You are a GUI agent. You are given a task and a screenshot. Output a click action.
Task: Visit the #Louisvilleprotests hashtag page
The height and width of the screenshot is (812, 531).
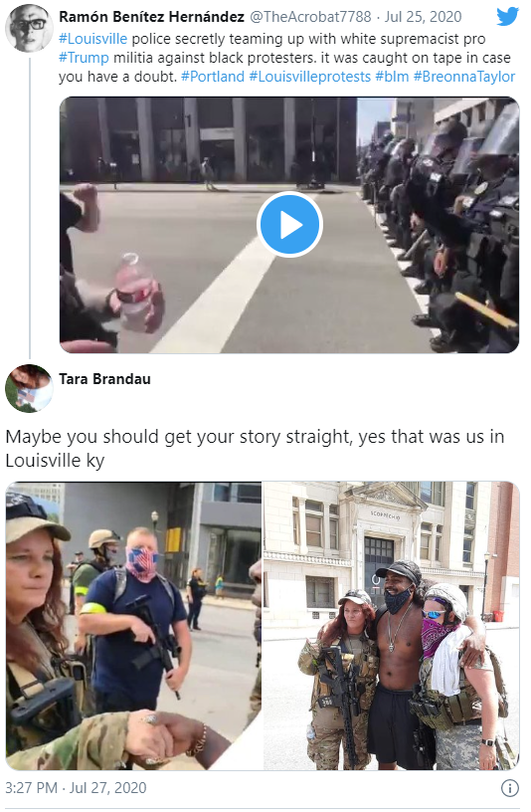click(309, 77)
